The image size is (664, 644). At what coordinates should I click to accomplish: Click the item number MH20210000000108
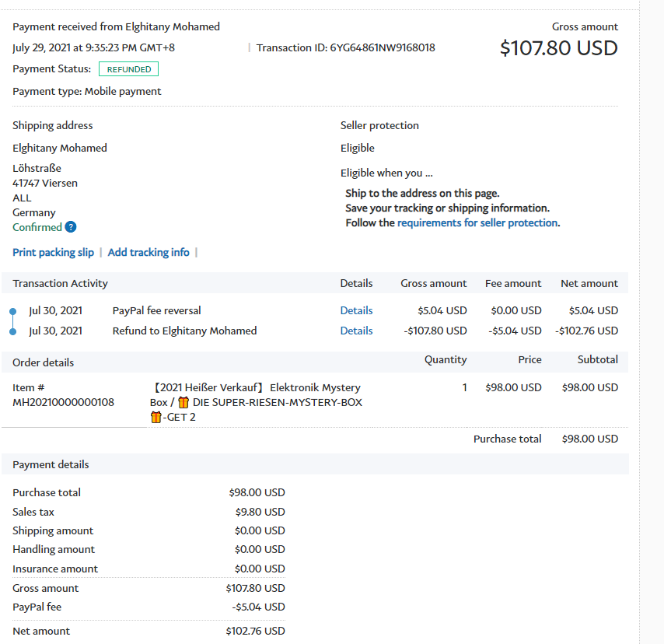tap(63, 402)
